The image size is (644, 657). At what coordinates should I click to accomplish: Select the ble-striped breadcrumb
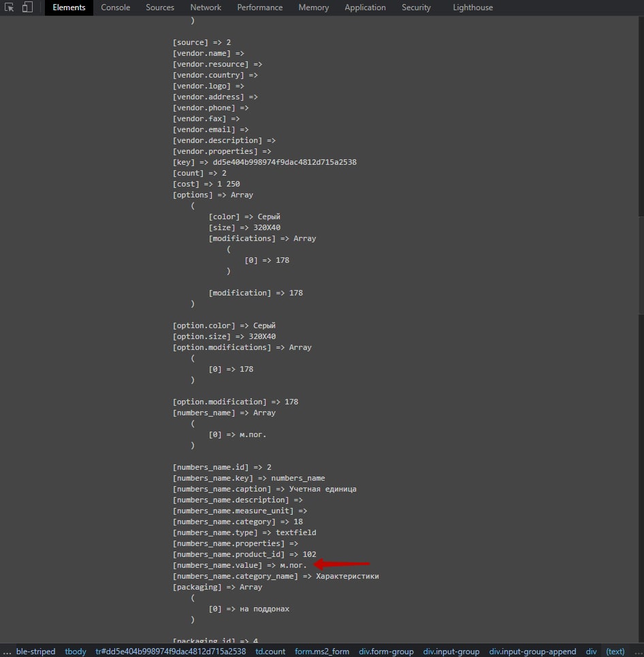[x=35, y=651]
